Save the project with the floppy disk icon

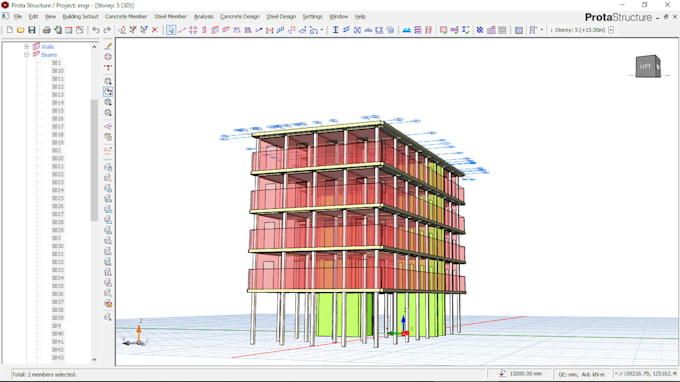[x=32, y=30]
